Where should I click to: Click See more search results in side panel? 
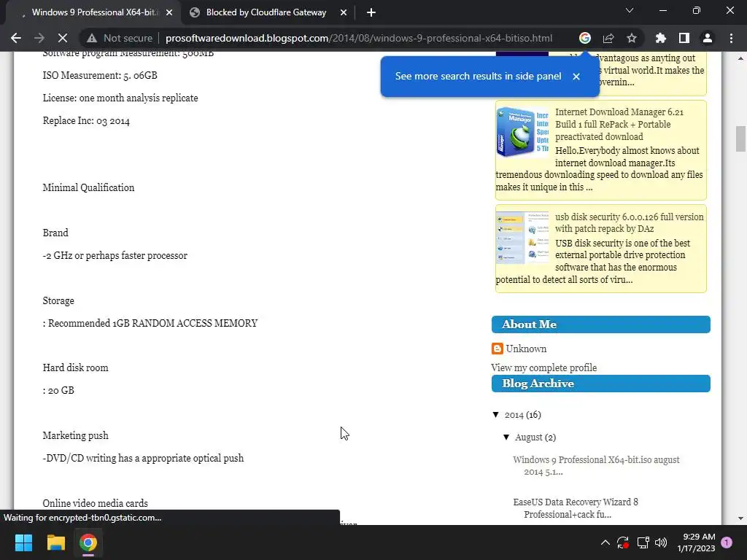pos(478,76)
